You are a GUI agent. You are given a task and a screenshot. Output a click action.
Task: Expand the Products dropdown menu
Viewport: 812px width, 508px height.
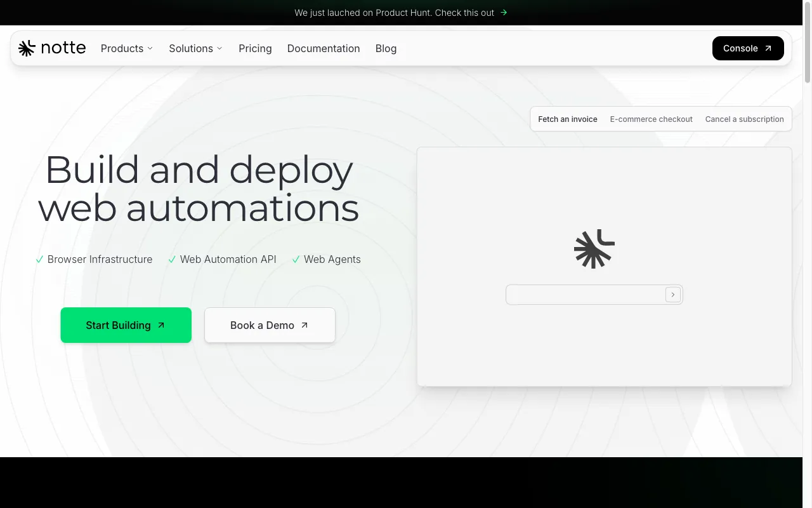127,48
